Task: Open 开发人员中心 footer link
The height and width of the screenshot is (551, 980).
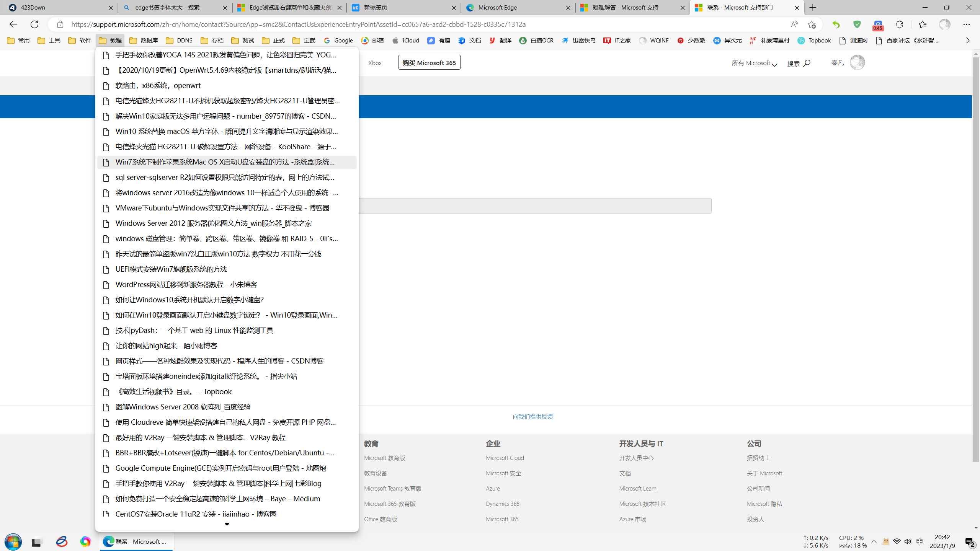Action: tap(636, 458)
